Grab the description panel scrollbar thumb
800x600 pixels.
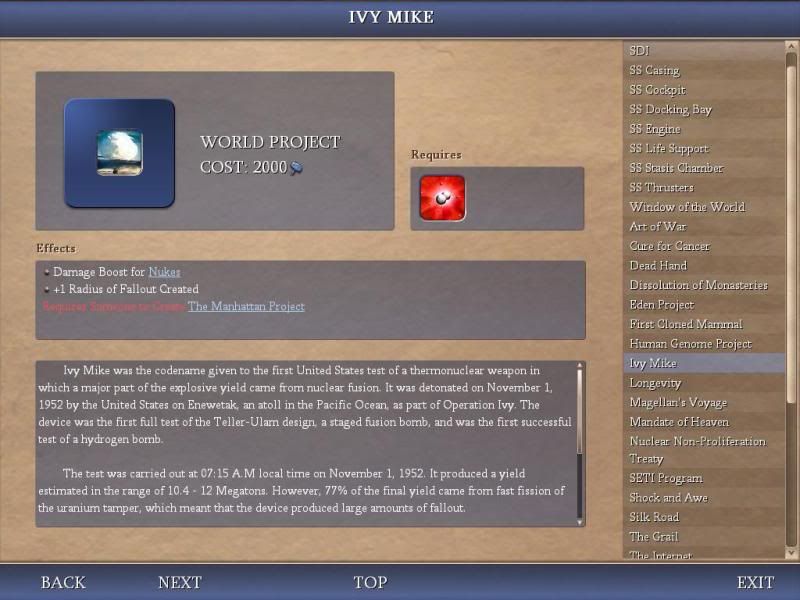click(x=580, y=411)
